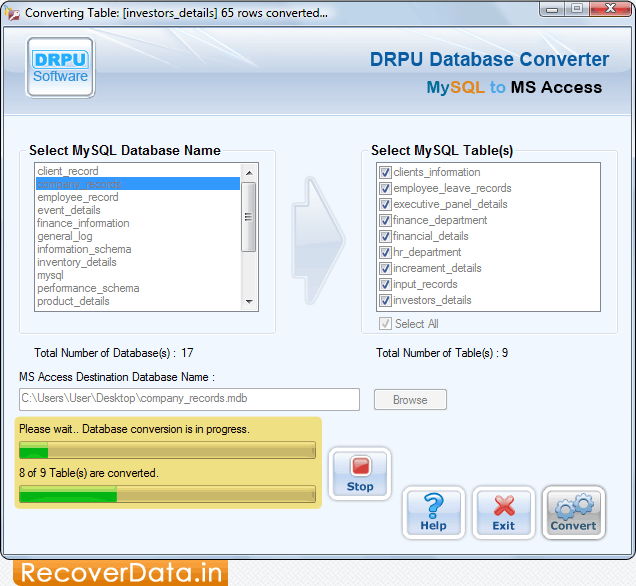The image size is (636, 586).
Task: Select client_record database
Action: [x=138, y=171]
